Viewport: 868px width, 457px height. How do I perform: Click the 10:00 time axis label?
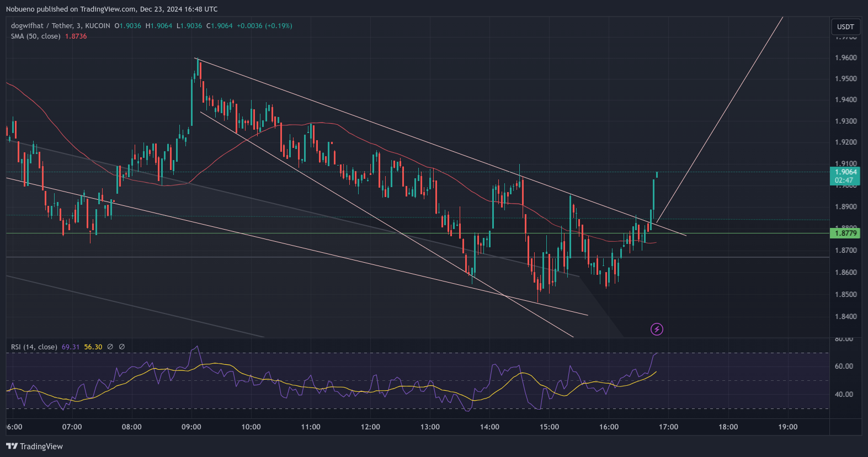point(251,427)
